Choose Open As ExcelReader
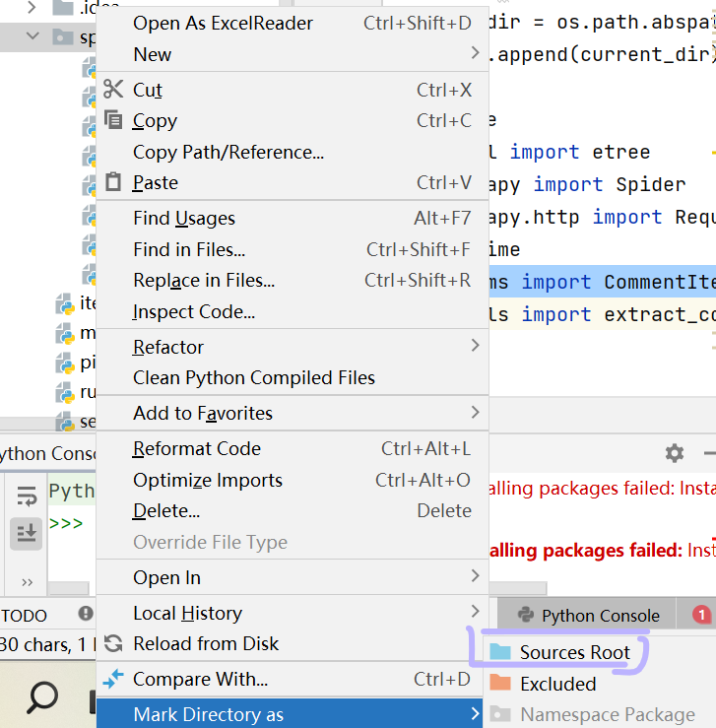 (x=293, y=23)
